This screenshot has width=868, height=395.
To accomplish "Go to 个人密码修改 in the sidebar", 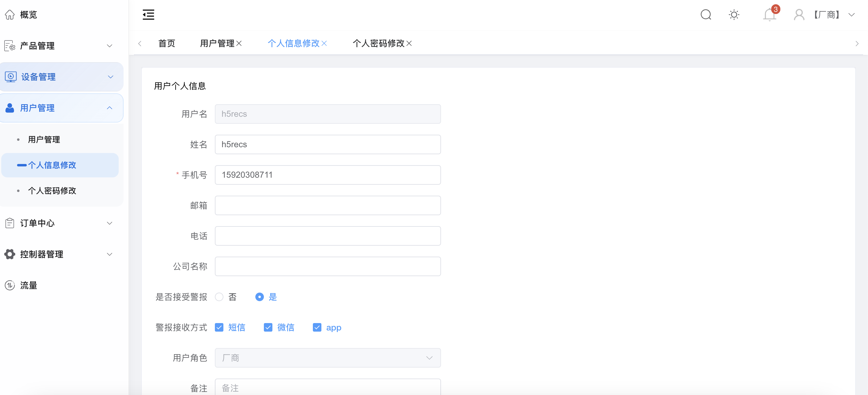I will pyautogui.click(x=52, y=190).
